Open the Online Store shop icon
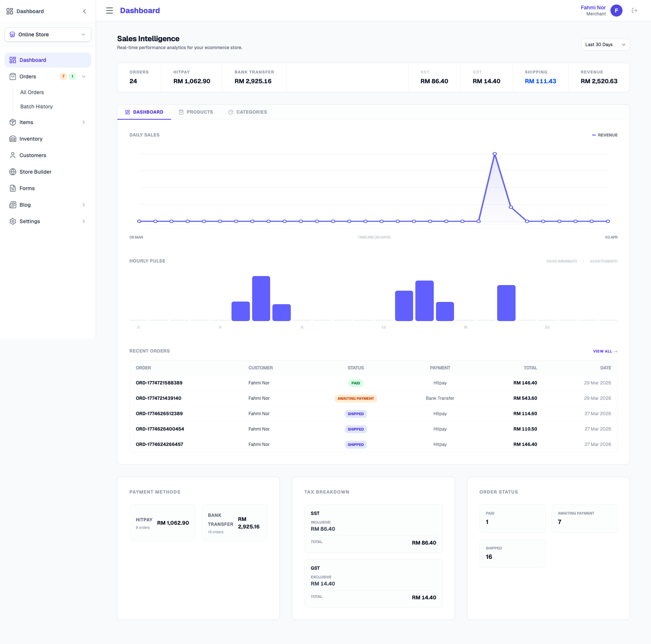The image size is (651, 644). 12,34
